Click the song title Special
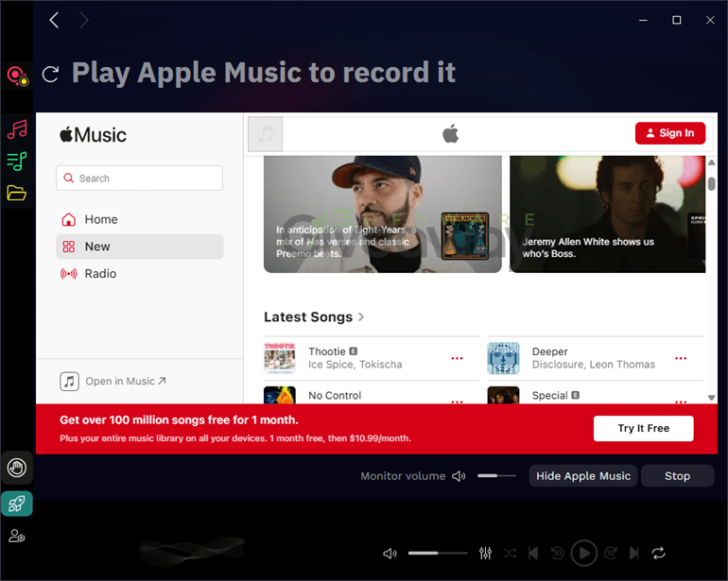 pyautogui.click(x=549, y=396)
